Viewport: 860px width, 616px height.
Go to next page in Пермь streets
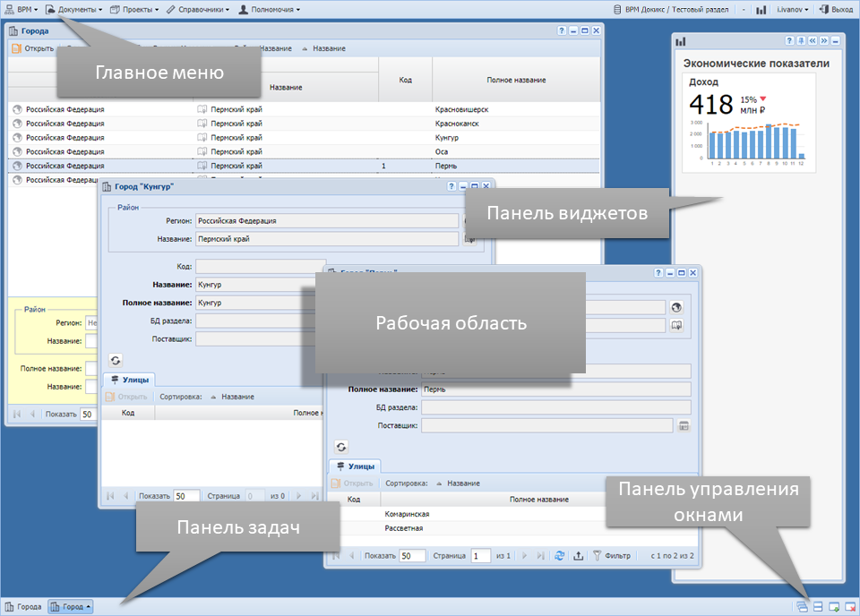point(525,556)
